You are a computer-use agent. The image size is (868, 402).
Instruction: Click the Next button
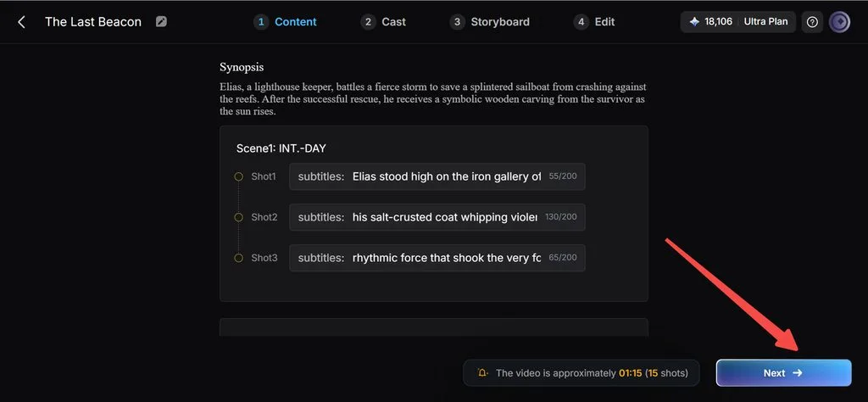coord(783,372)
